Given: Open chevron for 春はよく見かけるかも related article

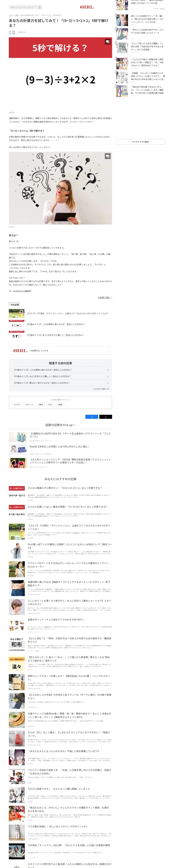Looking at the screenshot, I should tap(108, 383).
